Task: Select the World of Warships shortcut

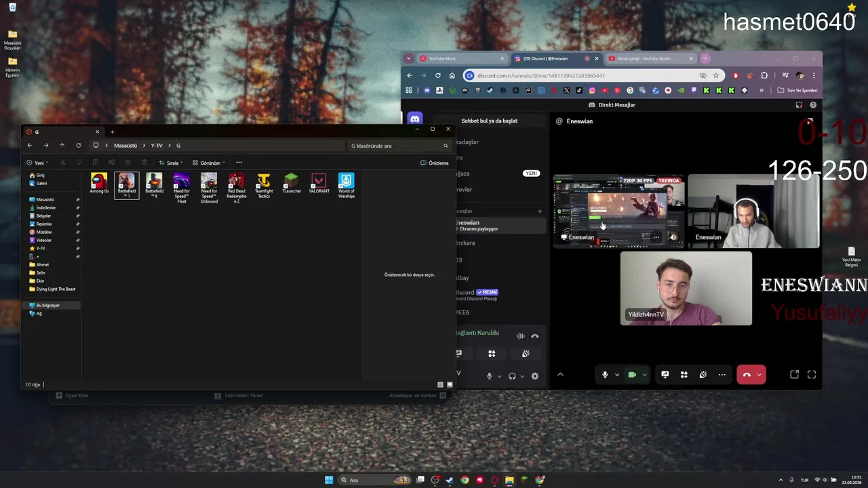Action: pyautogui.click(x=347, y=186)
